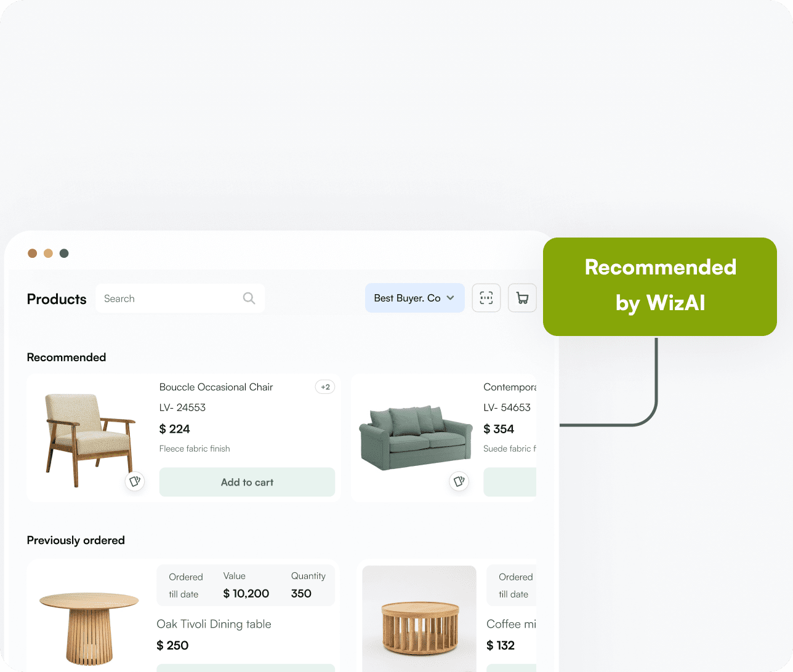Open the Coffee table product photo
793x672 pixels.
tap(419, 618)
